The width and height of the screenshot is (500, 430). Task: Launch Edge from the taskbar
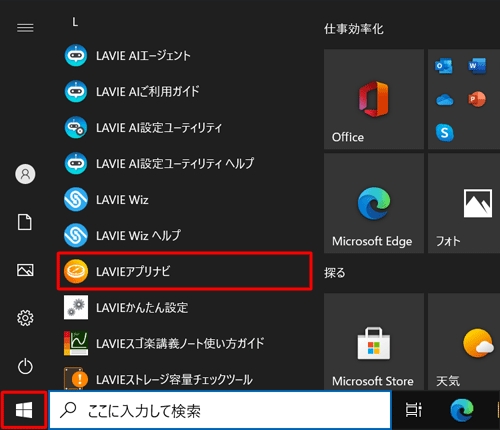[x=462, y=410]
